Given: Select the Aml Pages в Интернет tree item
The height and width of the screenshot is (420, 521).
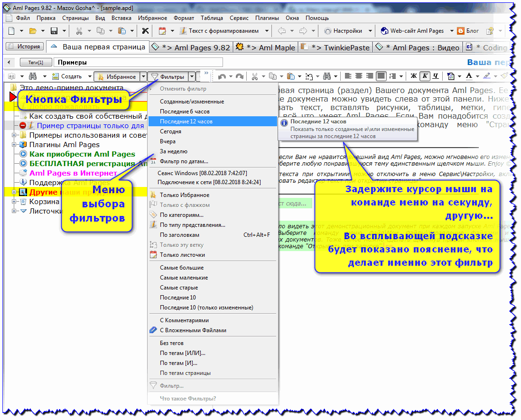Looking at the screenshot, I should click(73, 173).
